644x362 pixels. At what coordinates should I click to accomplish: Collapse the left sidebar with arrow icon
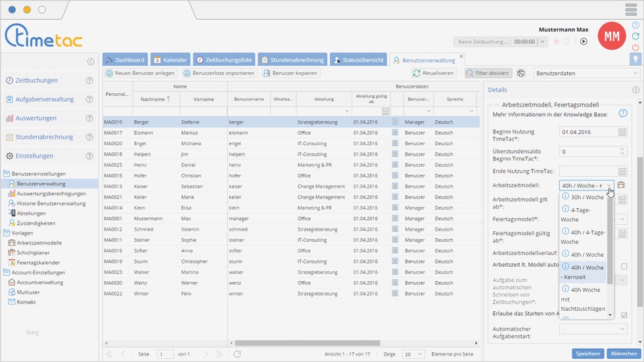[91, 62]
